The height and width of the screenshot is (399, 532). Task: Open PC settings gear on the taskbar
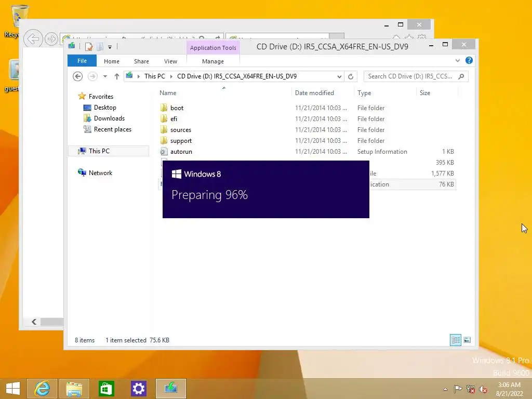tap(138, 389)
